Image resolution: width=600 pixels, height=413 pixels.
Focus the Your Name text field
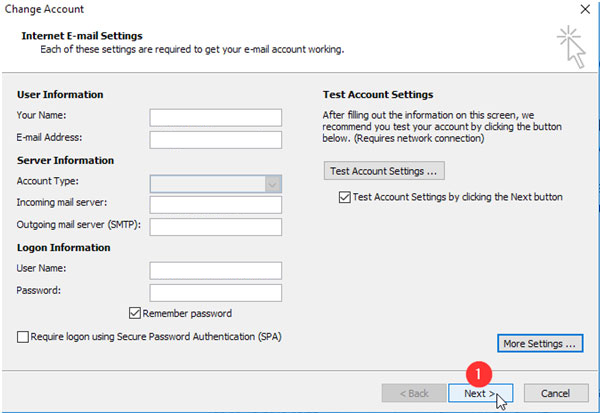(215, 118)
